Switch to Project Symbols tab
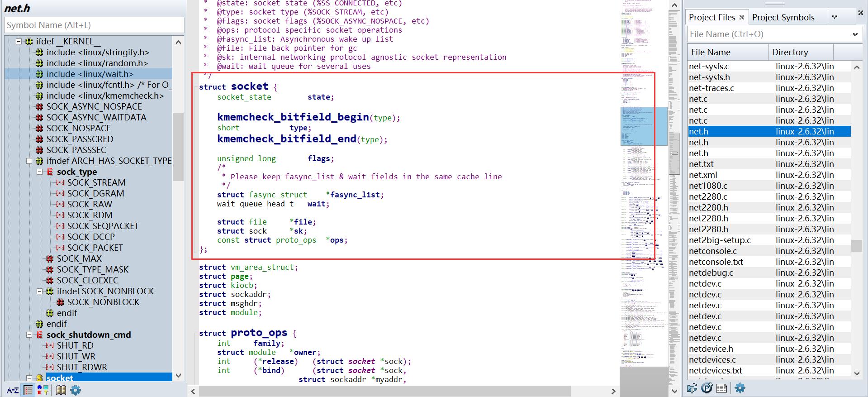 (x=783, y=17)
